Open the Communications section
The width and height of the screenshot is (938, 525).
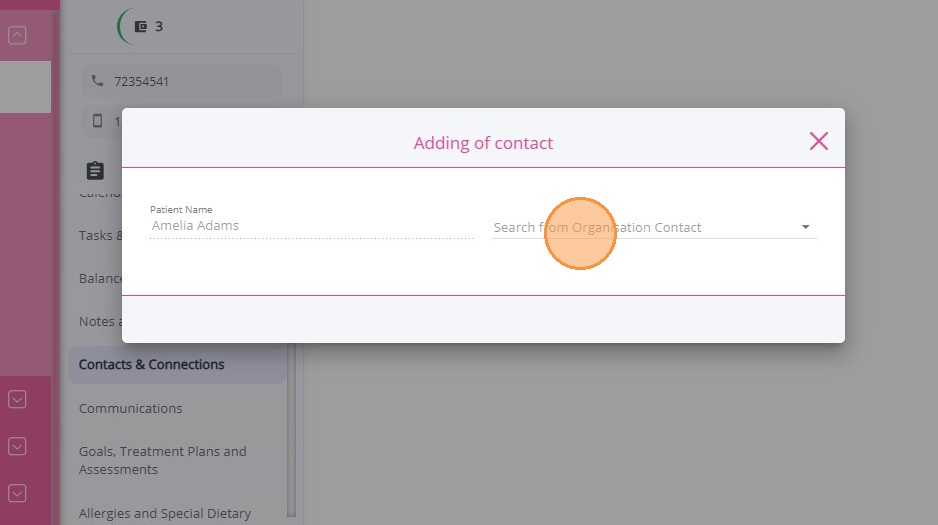point(131,409)
